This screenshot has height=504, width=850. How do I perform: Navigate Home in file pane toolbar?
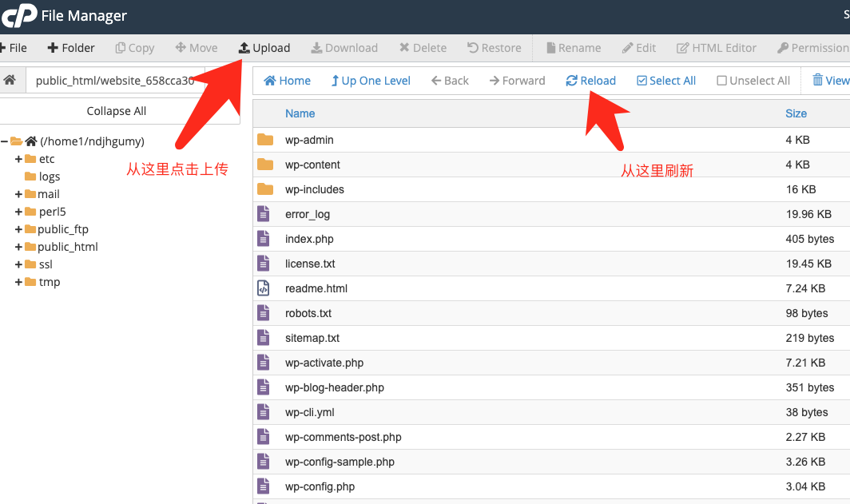click(x=287, y=81)
